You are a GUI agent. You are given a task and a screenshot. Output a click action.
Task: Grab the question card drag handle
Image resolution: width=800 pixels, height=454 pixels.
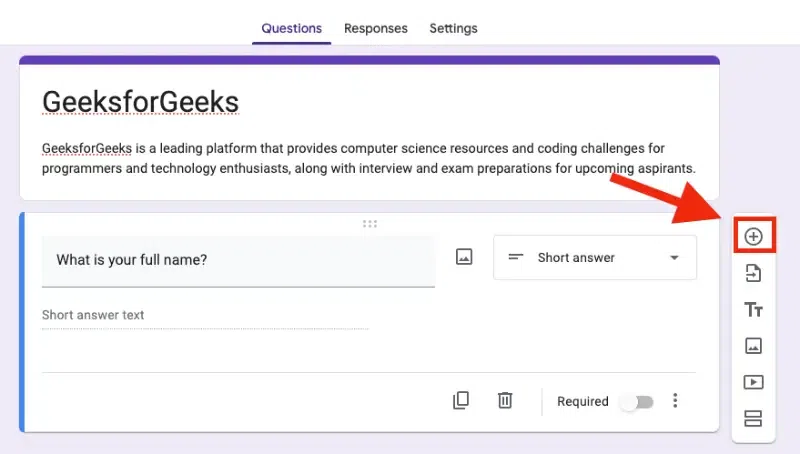(370, 224)
